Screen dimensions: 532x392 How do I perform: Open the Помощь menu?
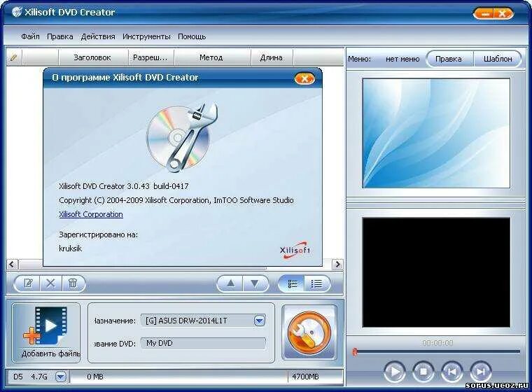click(192, 36)
